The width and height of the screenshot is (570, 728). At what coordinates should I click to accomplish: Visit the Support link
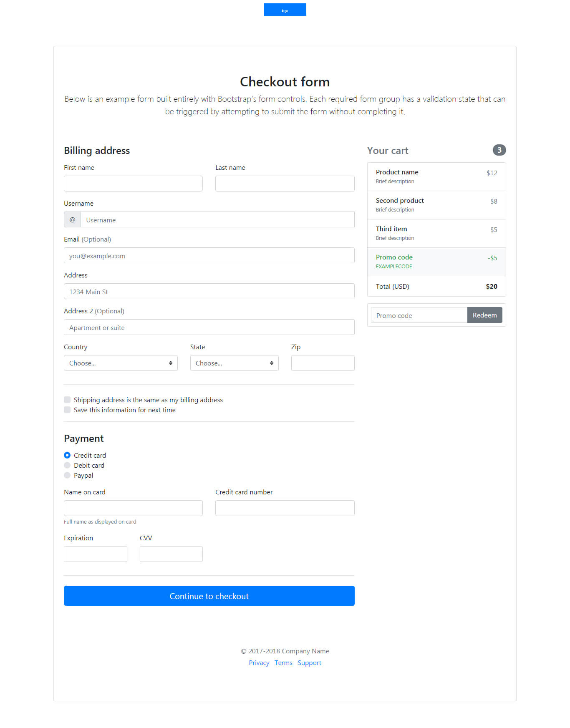click(309, 663)
